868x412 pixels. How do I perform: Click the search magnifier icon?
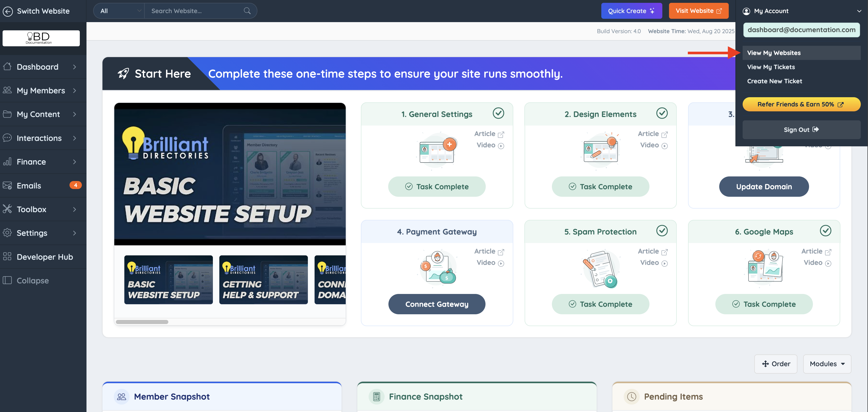[x=247, y=11]
